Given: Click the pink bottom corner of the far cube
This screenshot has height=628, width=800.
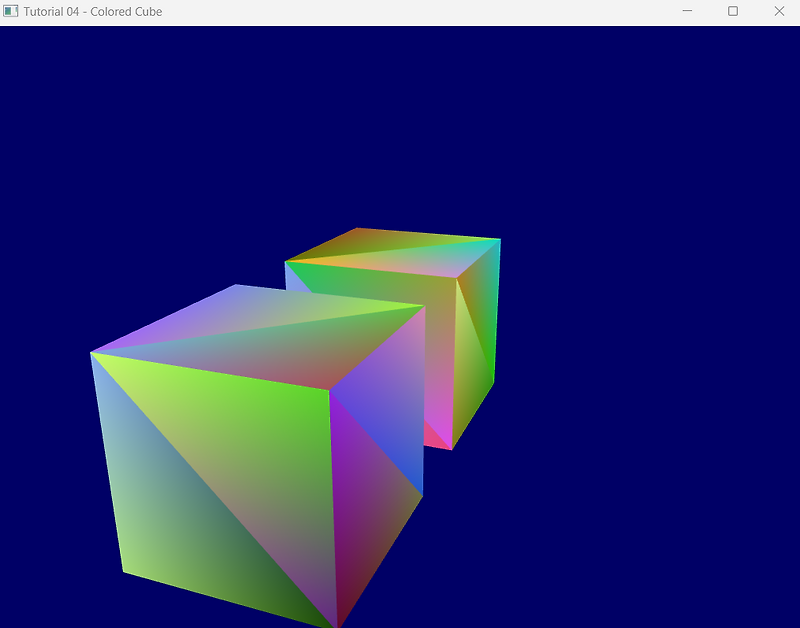Looking at the screenshot, I should tap(439, 438).
